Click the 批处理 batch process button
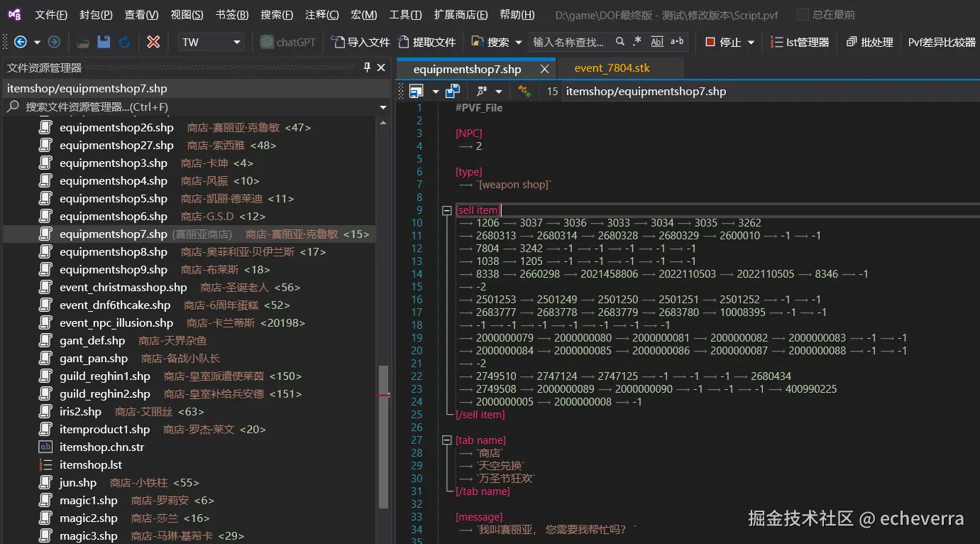980x544 pixels. (x=869, y=42)
